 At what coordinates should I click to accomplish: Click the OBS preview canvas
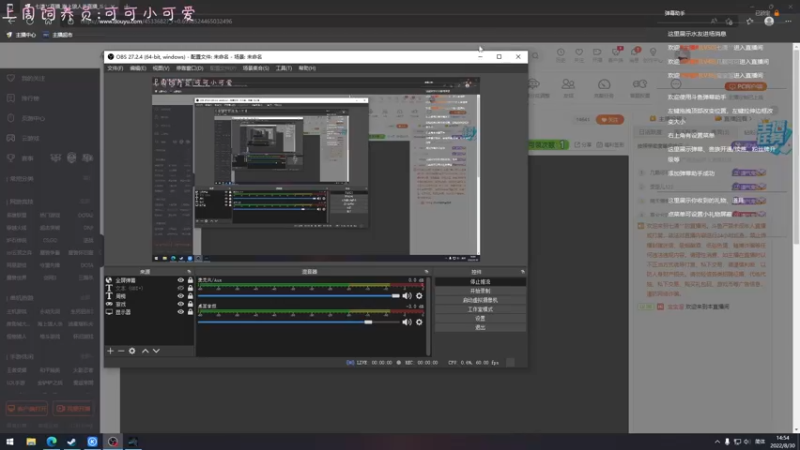point(316,169)
